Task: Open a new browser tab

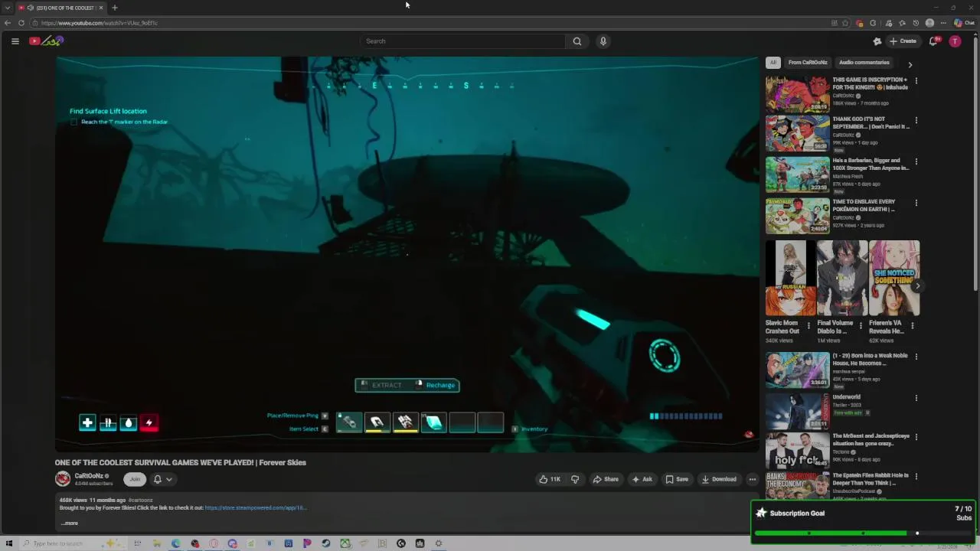Action: tap(114, 8)
